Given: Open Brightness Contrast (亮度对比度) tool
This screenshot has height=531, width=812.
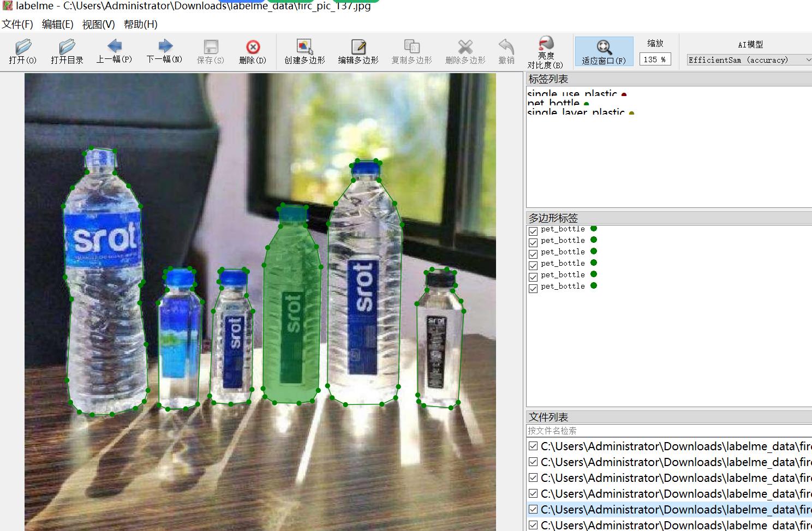Looking at the screenshot, I should coord(545,52).
